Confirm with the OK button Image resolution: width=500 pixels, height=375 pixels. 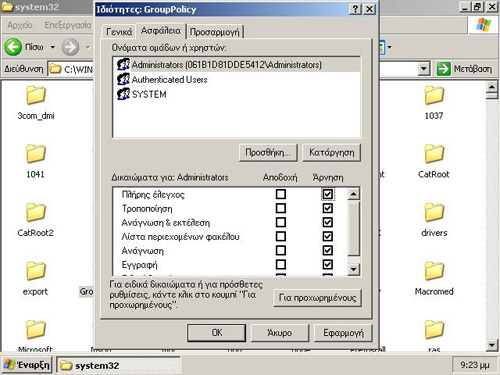click(x=217, y=333)
